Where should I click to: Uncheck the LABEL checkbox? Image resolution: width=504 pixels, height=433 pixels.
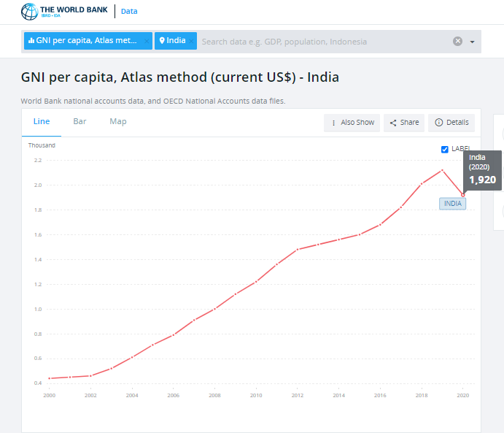pyautogui.click(x=445, y=149)
